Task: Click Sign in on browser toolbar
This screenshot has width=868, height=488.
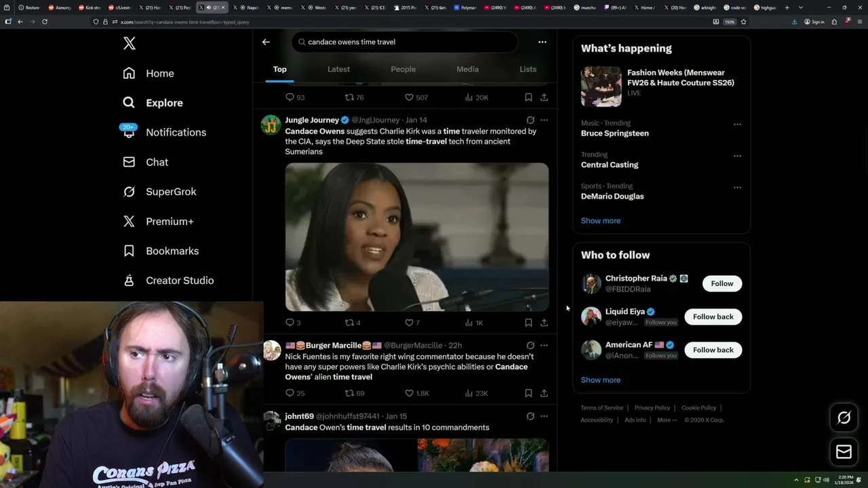Action: 814,22
